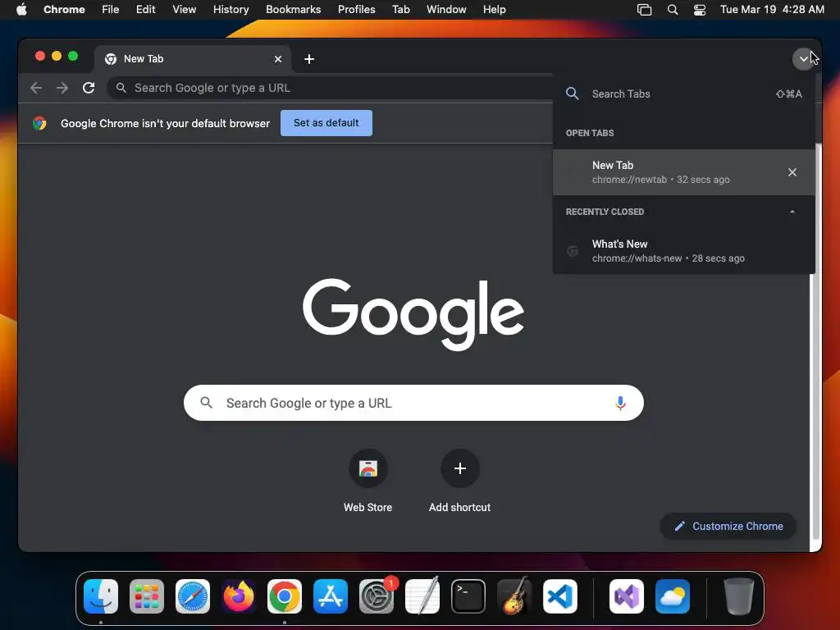Open App Store from the Dock

331,596
